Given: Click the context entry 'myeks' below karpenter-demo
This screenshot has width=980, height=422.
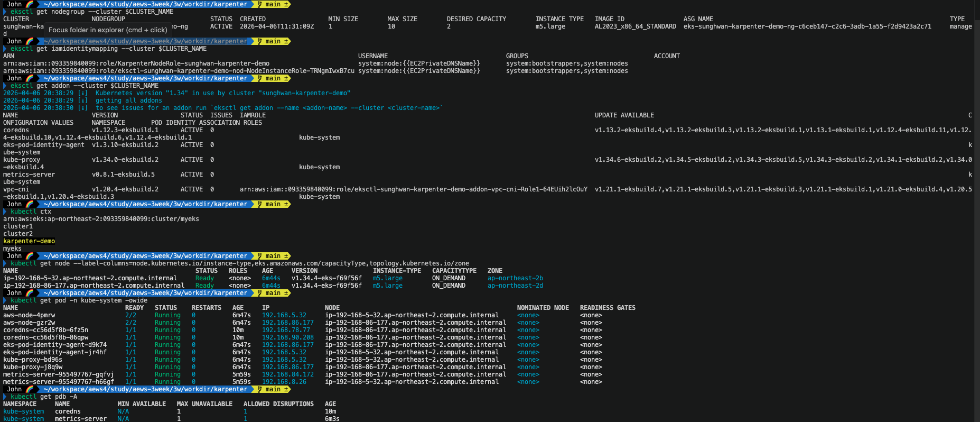Looking at the screenshot, I should [12, 249].
